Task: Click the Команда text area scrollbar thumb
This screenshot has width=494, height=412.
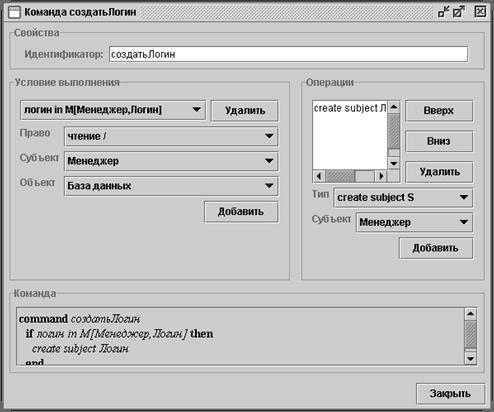Action: click(470, 334)
